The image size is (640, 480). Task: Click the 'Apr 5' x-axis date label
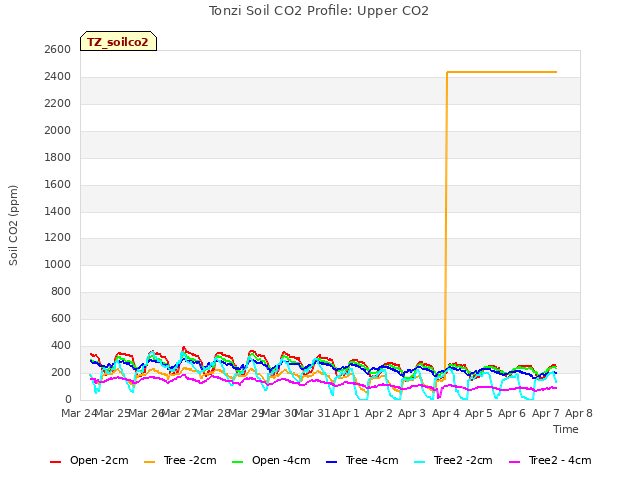(x=479, y=413)
